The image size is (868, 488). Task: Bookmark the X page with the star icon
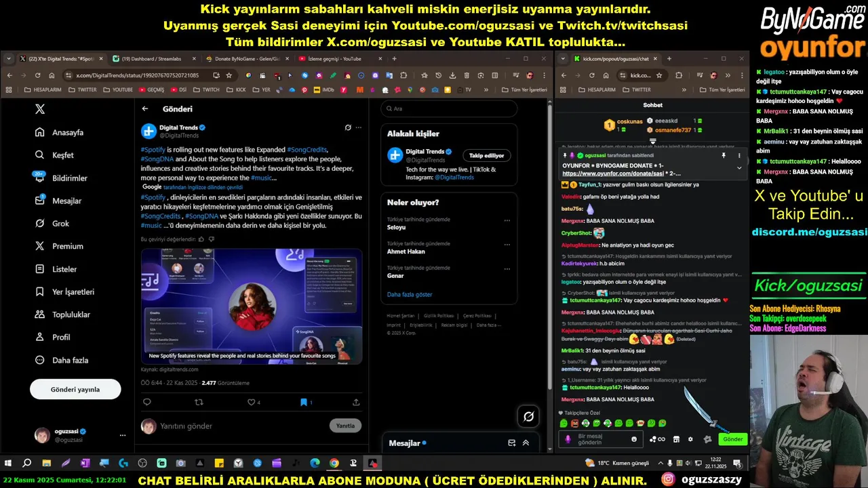[x=229, y=75]
